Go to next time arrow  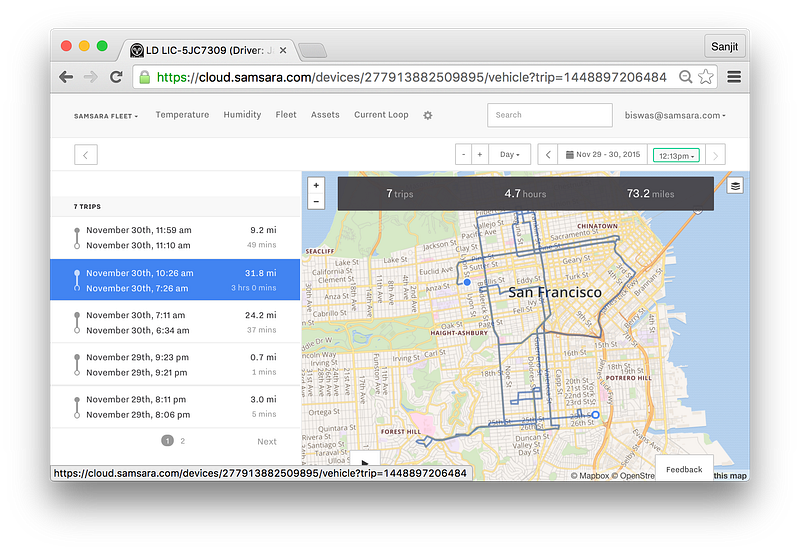point(715,155)
